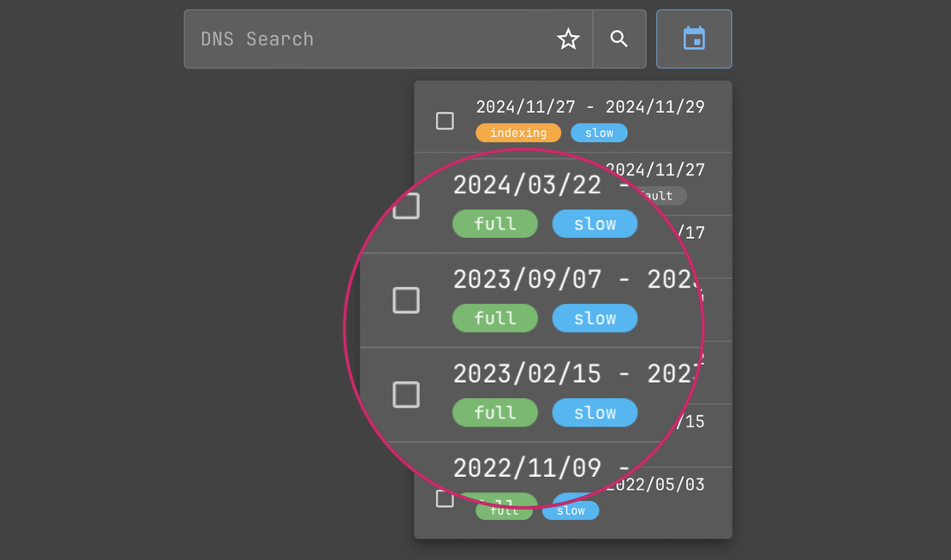
Task: Check the checkbox for the 2024/03/22 range
Action: (406, 206)
